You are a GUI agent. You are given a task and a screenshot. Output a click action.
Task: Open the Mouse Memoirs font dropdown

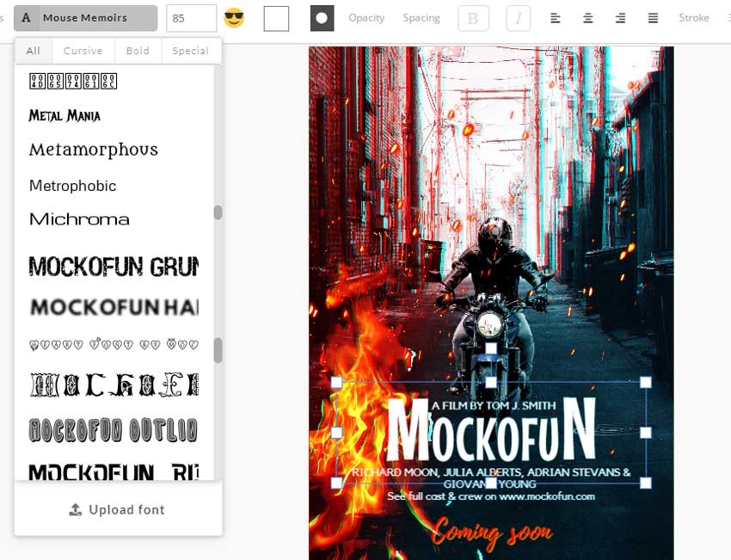(85, 18)
